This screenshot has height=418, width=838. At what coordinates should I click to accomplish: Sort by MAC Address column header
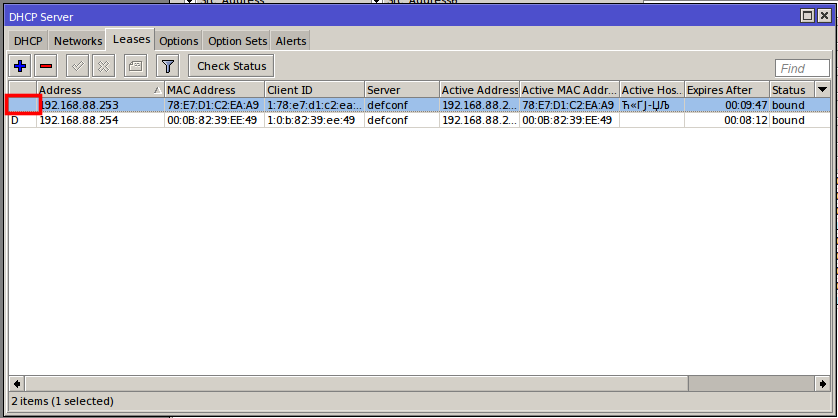pos(214,90)
